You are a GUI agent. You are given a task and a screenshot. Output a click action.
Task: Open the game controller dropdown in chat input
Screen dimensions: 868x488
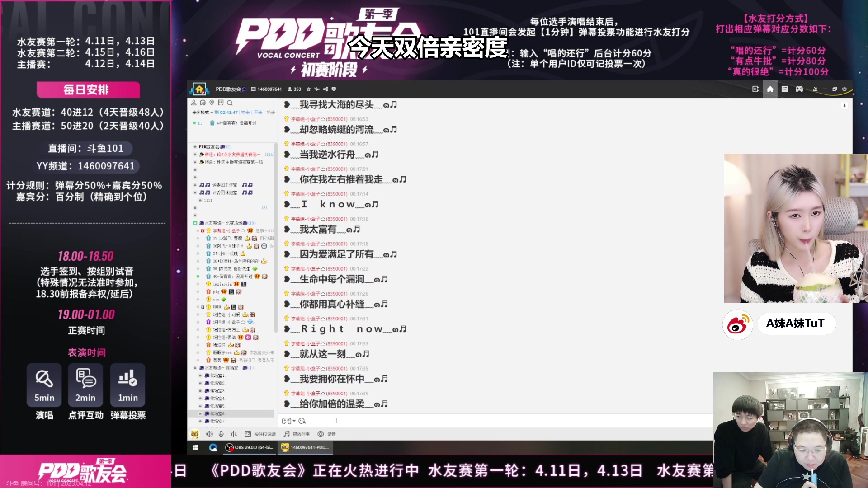289,421
